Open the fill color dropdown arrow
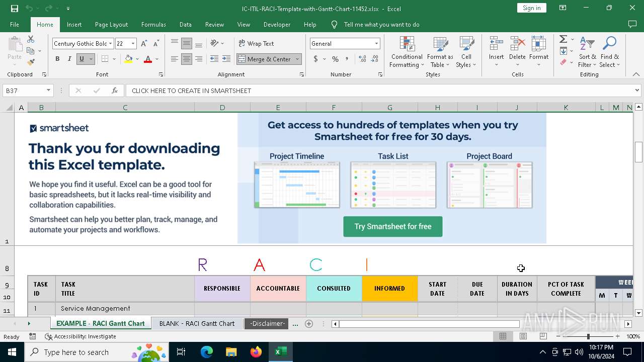 137,59
